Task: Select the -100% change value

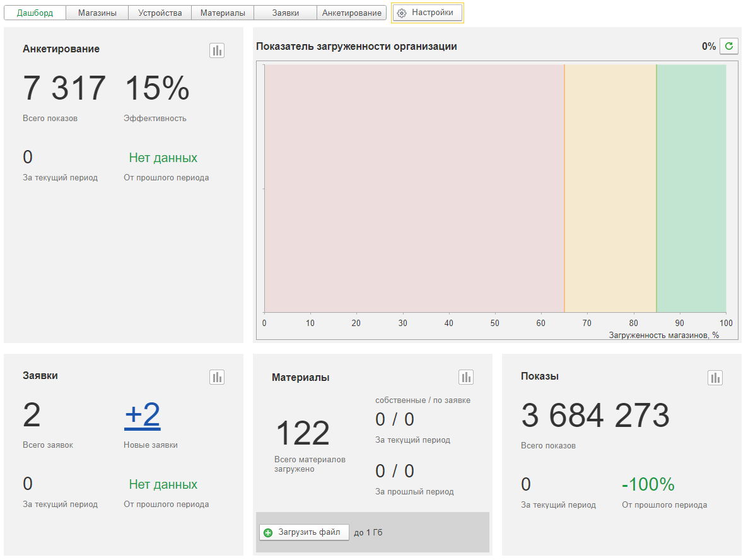Action: [x=648, y=484]
